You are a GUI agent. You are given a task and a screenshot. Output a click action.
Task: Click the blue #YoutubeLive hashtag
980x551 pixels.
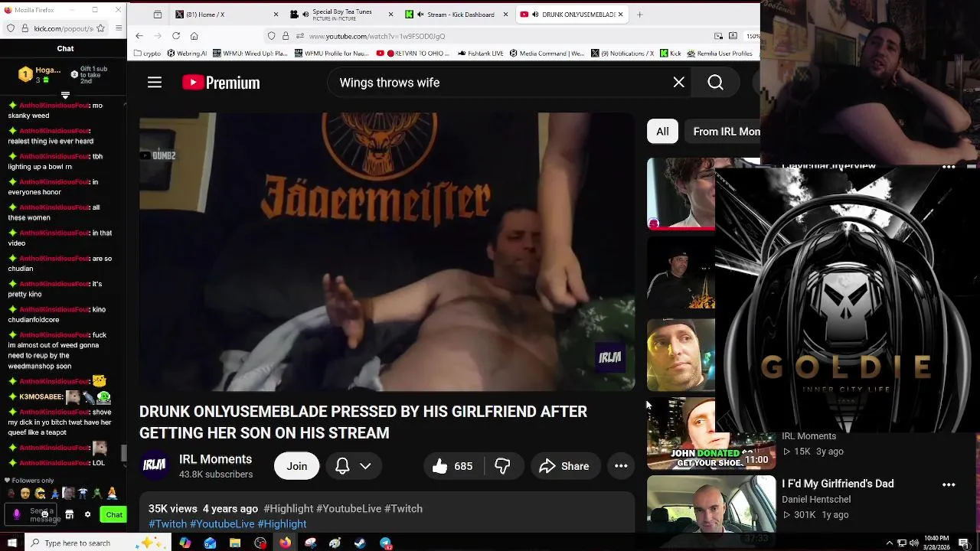point(222,523)
